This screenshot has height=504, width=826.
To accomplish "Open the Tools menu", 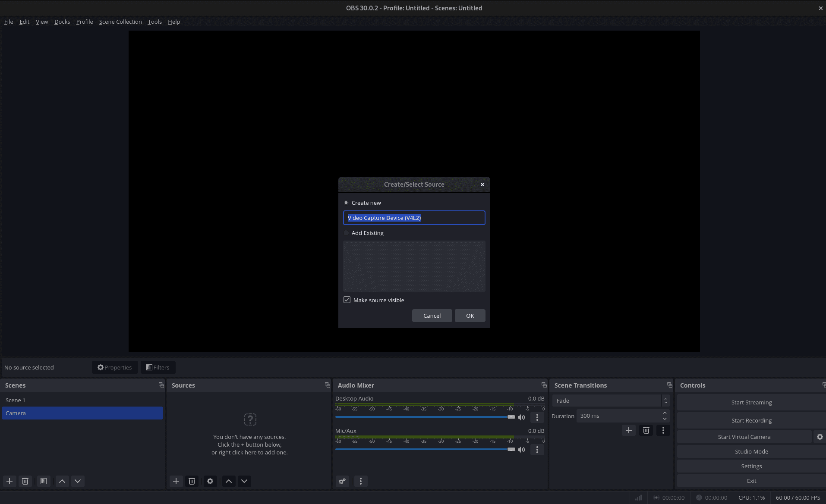I will click(x=154, y=22).
